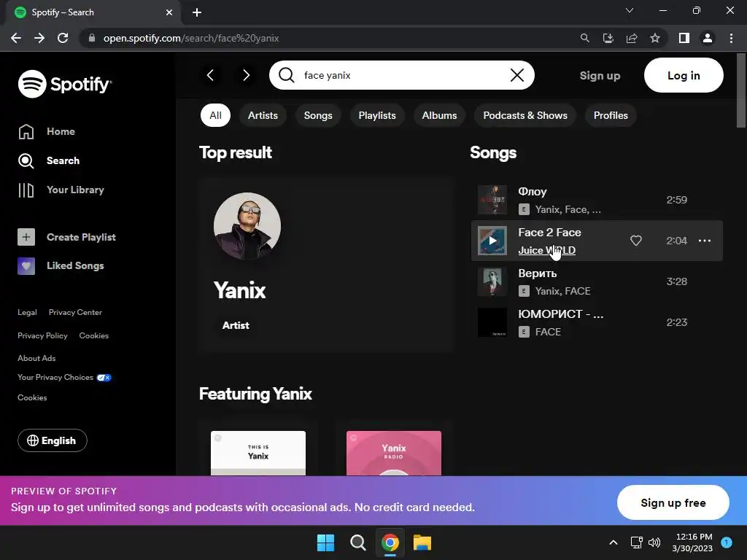The width and height of the screenshot is (747, 560).
Task: Click the install app icon in address bar
Action: tap(608, 38)
